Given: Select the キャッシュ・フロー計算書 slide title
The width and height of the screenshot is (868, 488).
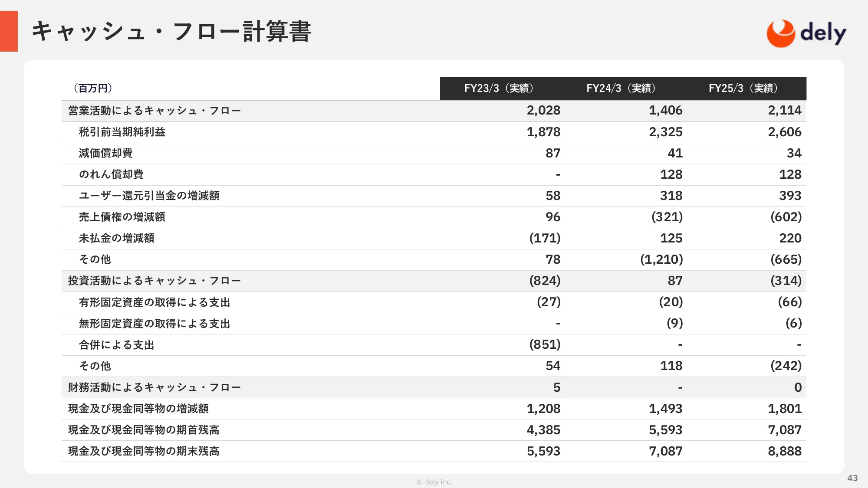Looking at the screenshot, I should (x=171, y=32).
